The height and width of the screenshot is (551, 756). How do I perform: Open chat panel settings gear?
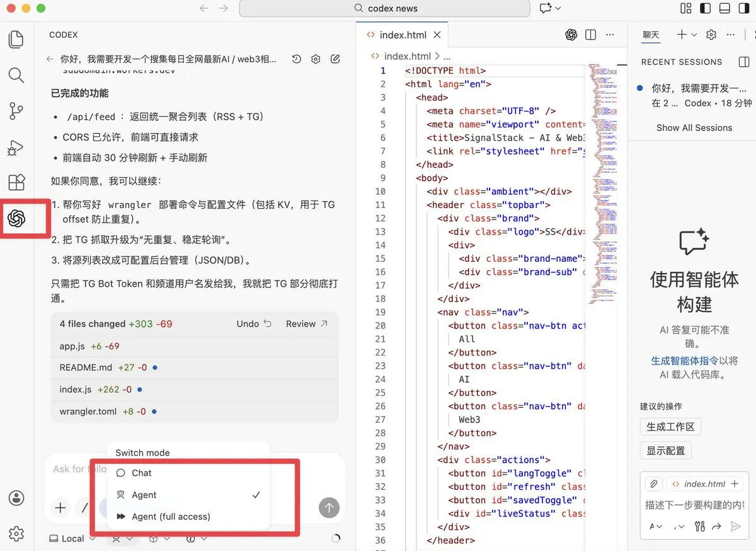pos(711,35)
